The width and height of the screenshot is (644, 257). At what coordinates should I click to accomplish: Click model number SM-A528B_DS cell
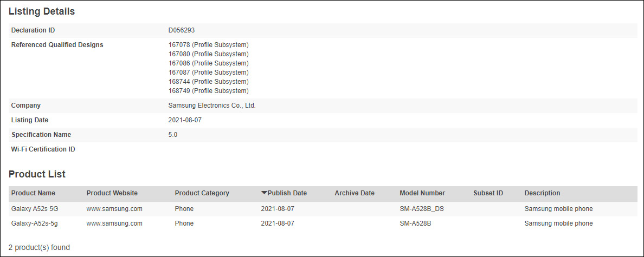[x=422, y=209]
